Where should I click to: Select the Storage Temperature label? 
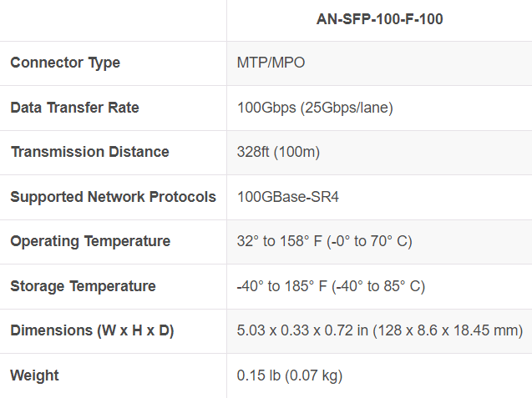tap(83, 286)
